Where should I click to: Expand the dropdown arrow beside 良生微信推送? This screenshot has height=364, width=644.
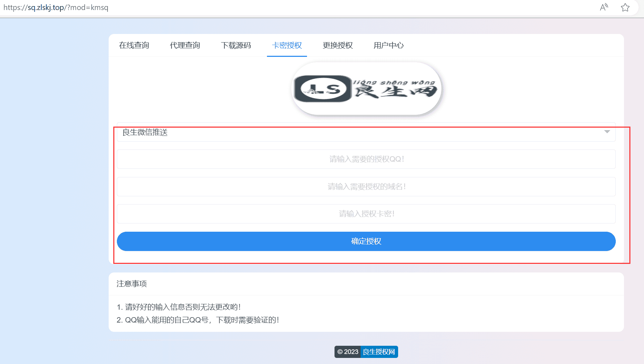[x=606, y=133]
